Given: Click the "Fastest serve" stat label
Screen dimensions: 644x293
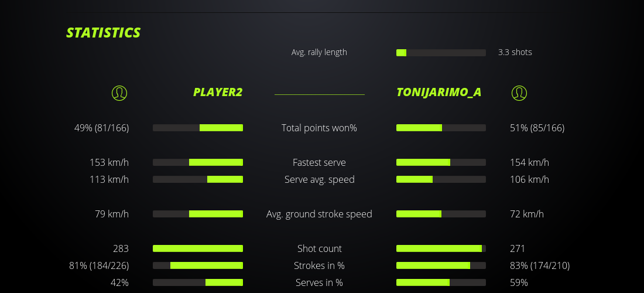Looking at the screenshot, I should [x=319, y=162].
